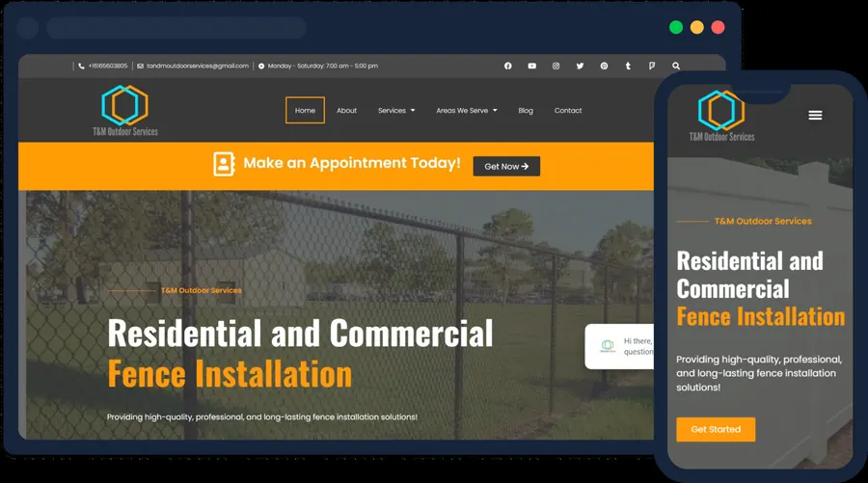
Task: Click the phone icon in the top bar
Action: pyautogui.click(x=81, y=66)
